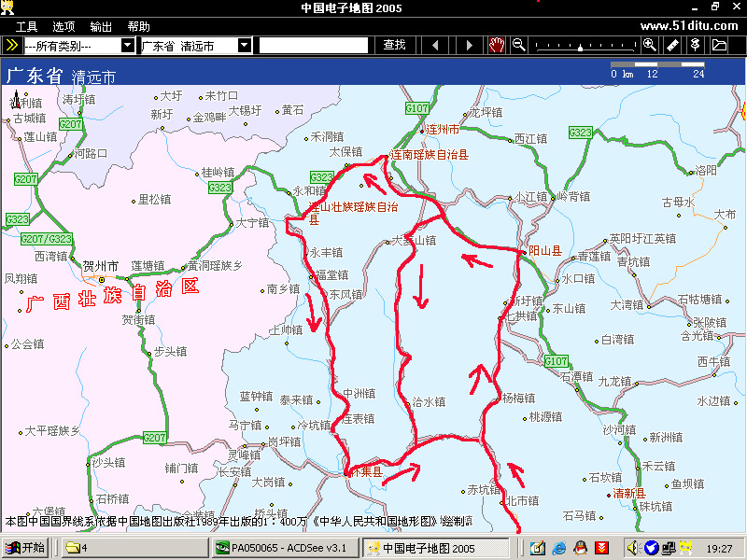Screen dimensions: 747x560
Task: Click 洛阳 label on map
Action: click(x=706, y=171)
